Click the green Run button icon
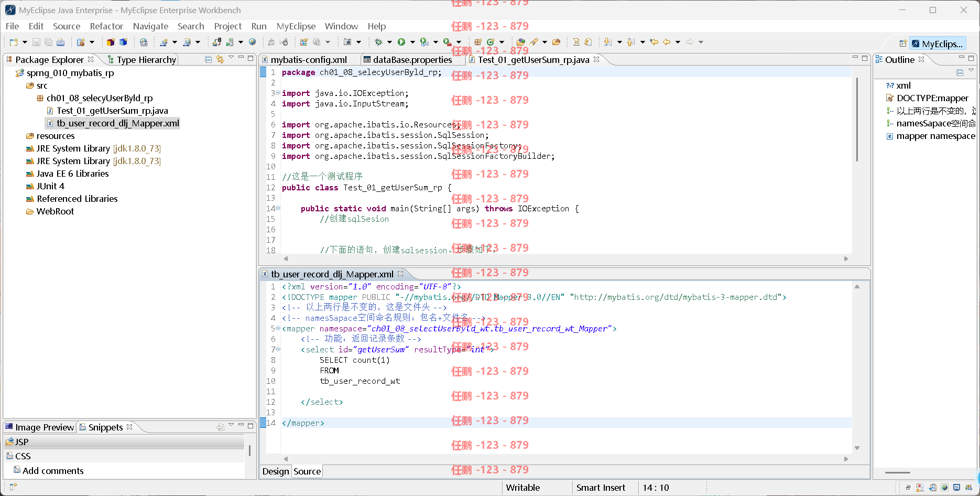980x496 pixels. [401, 42]
